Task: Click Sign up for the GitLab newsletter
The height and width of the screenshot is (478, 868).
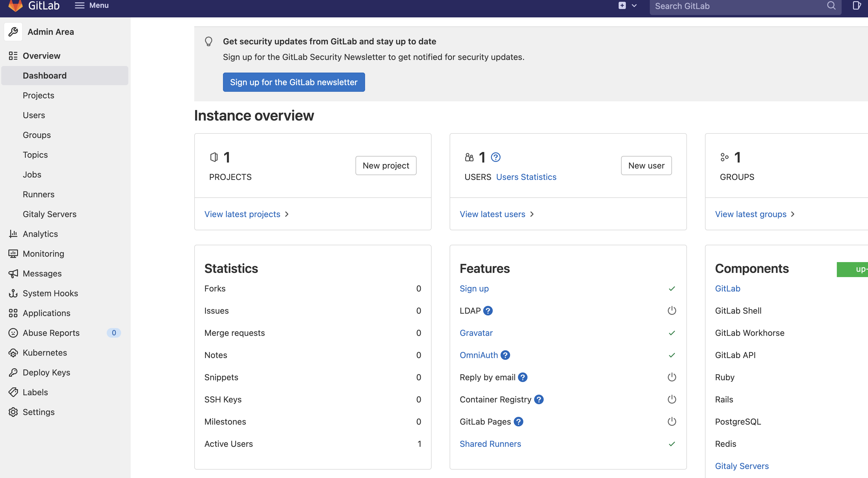Action: coord(293,82)
